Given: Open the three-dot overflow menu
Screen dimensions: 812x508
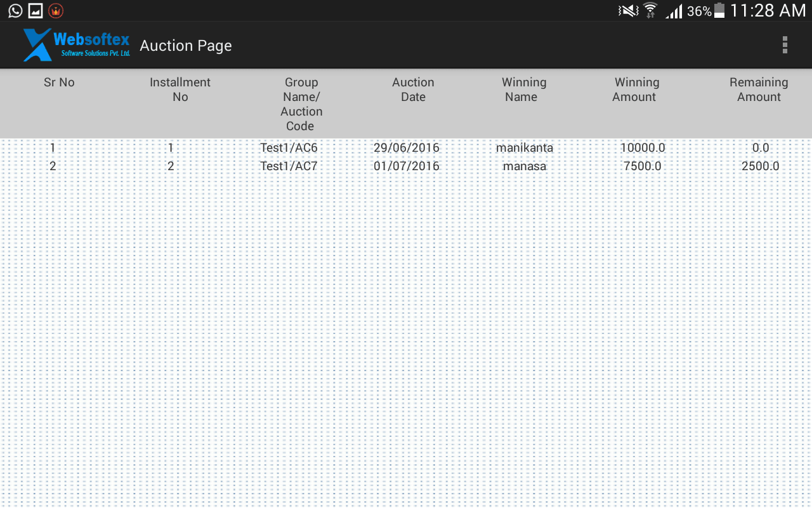Looking at the screenshot, I should point(785,45).
